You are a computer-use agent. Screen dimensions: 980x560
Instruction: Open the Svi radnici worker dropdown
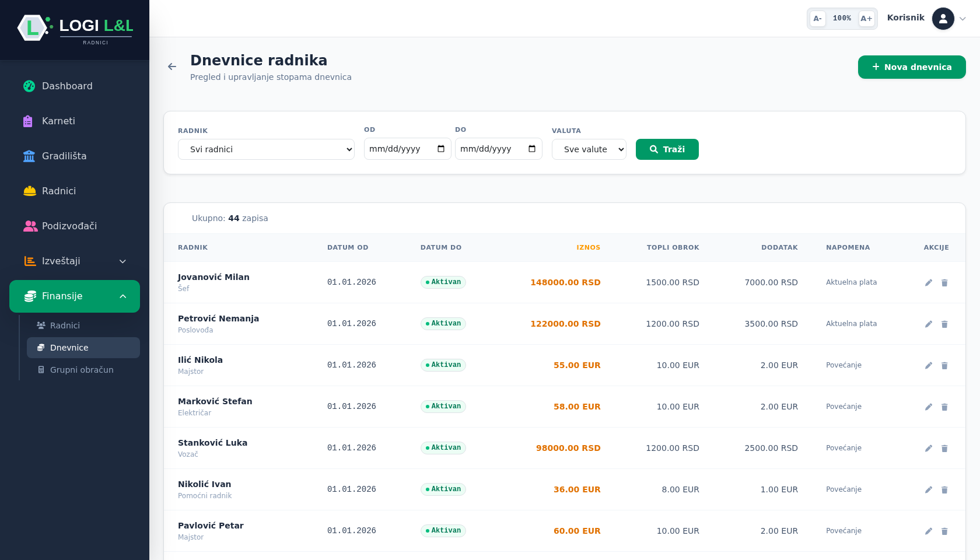266,149
